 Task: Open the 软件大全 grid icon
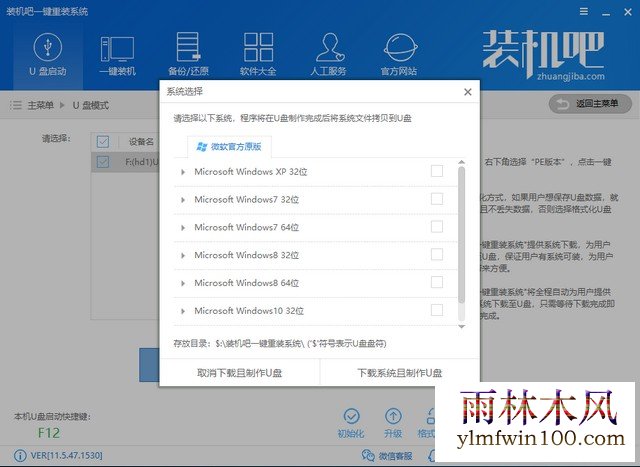point(258,47)
